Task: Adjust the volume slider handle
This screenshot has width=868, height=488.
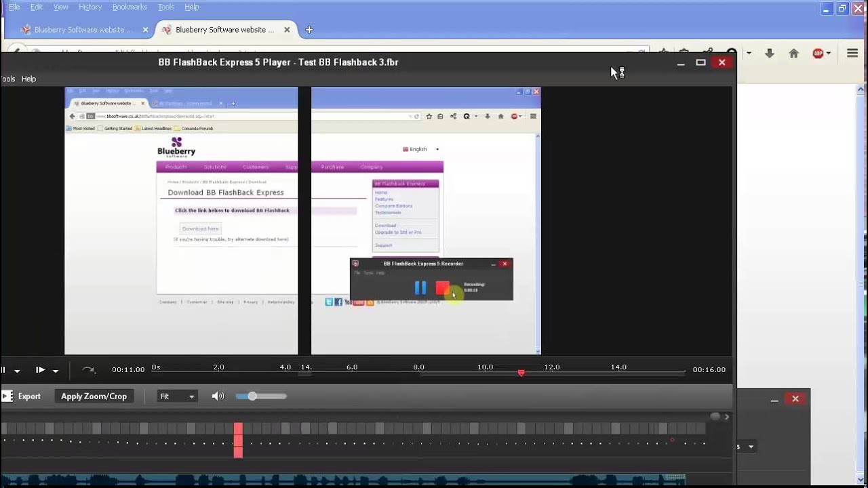Action: tap(252, 396)
